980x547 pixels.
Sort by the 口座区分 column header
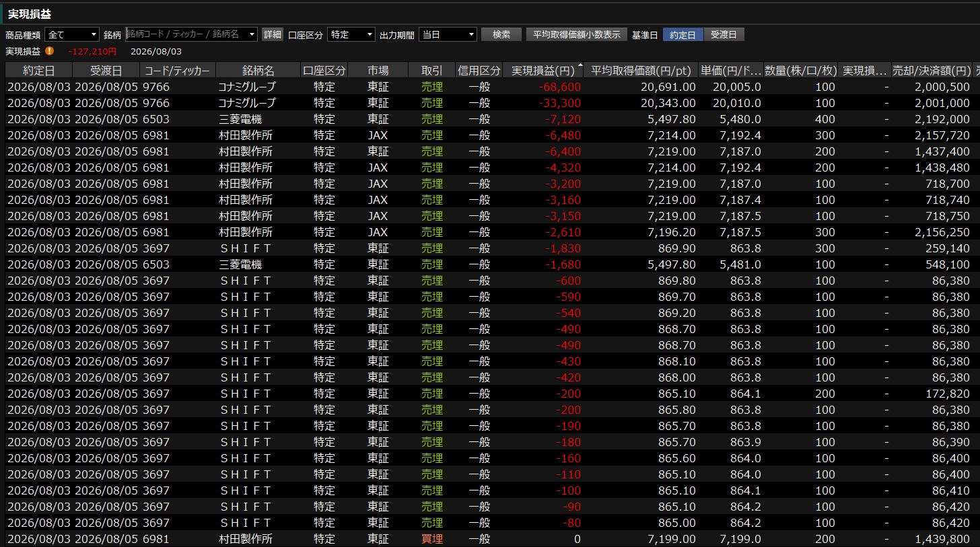point(324,70)
